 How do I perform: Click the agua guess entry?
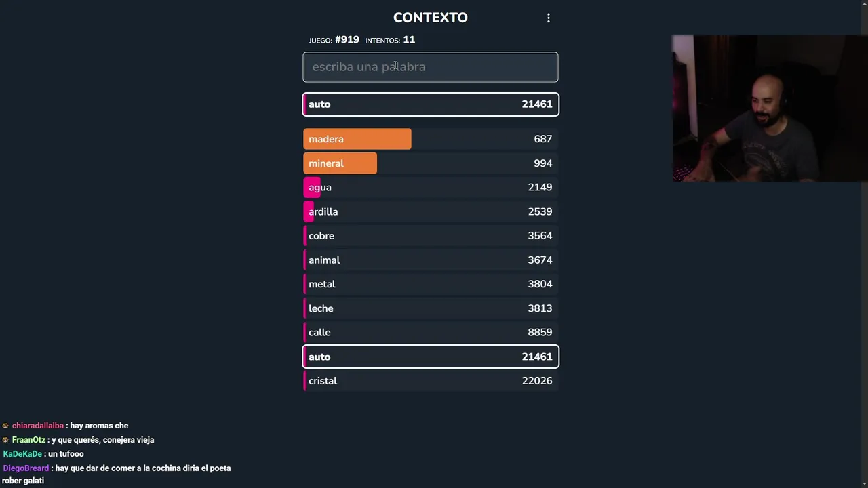[430, 188]
